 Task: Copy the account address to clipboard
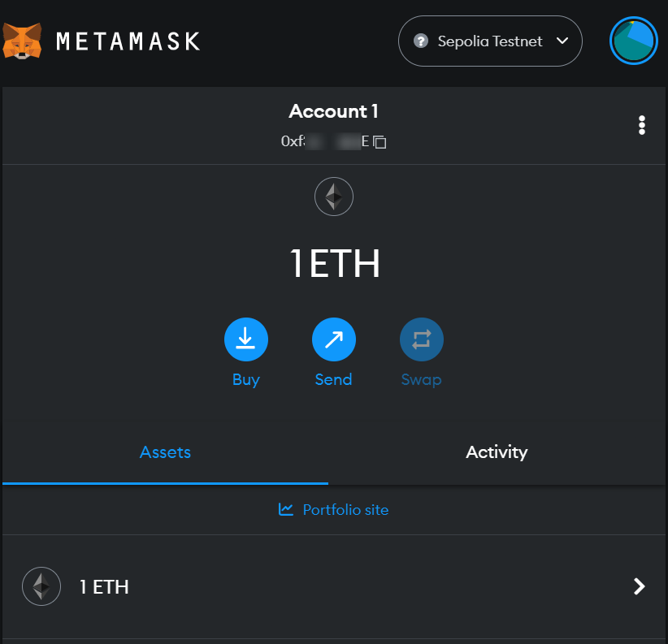(380, 142)
